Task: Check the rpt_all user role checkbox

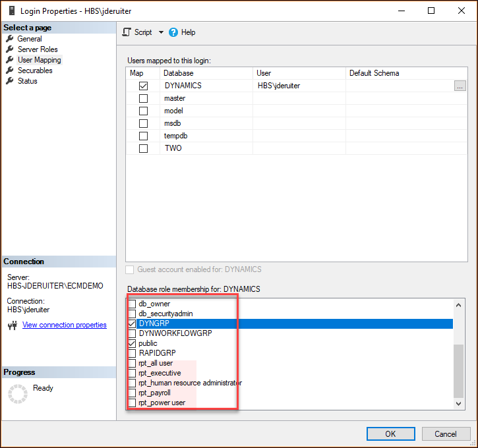Action: coord(132,363)
